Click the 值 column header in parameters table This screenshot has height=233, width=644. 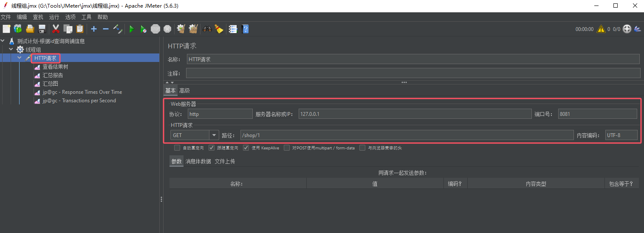[375, 184]
